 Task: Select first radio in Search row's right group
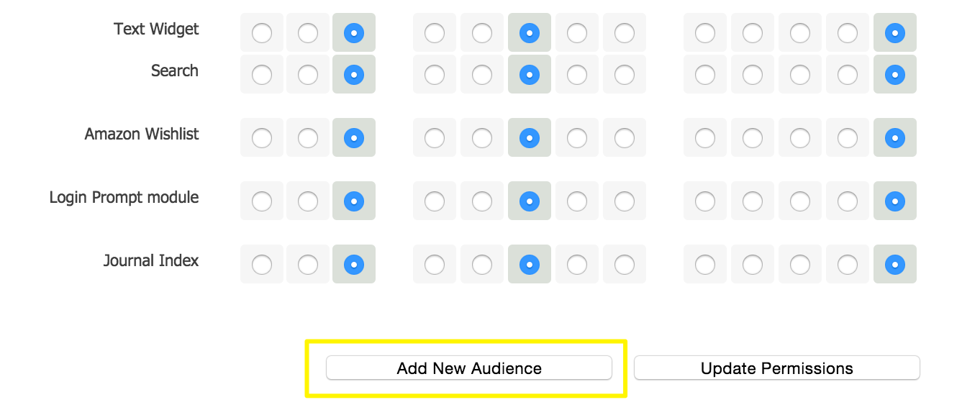pyautogui.click(x=705, y=74)
